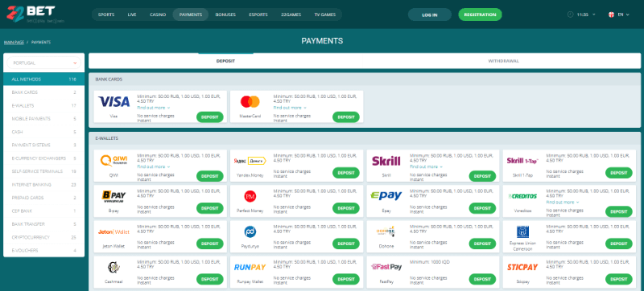
Task: Open the Casino menu
Action: pyautogui.click(x=158, y=14)
